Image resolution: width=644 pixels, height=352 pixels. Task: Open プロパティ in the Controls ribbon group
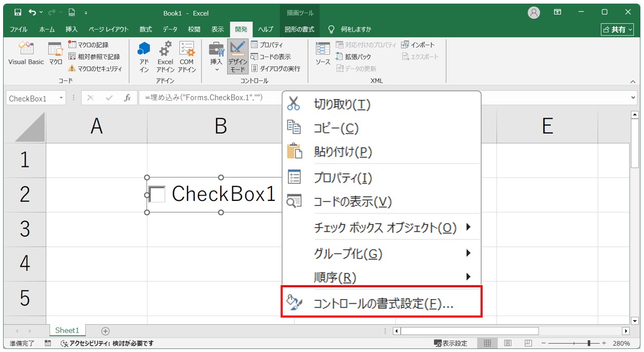click(267, 45)
